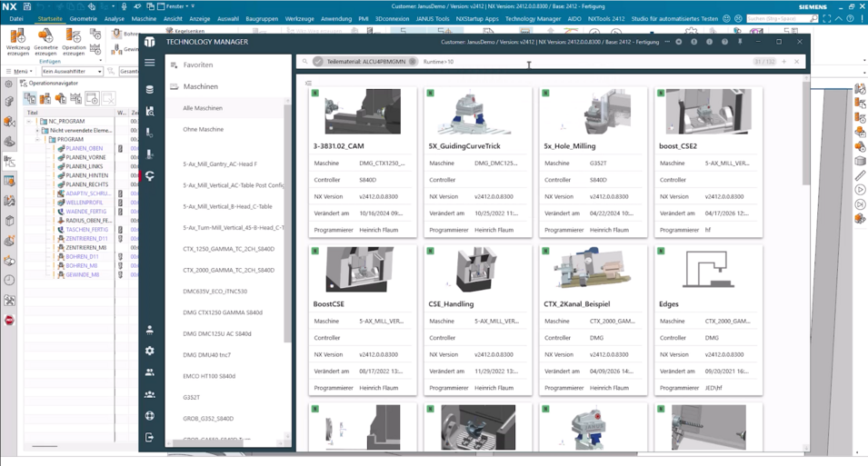
Task: Remove the Teilematerial ALCU4PBMGMN filter chip
Action: [413, 62]
